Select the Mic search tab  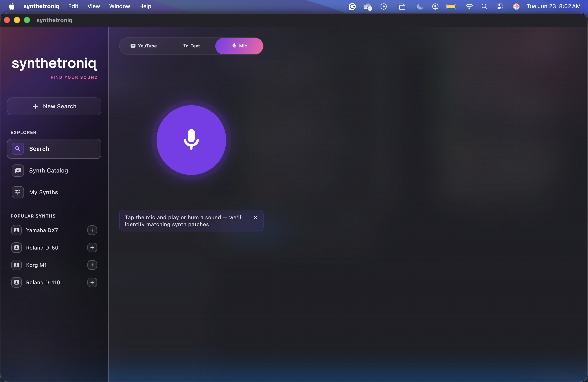239,46
